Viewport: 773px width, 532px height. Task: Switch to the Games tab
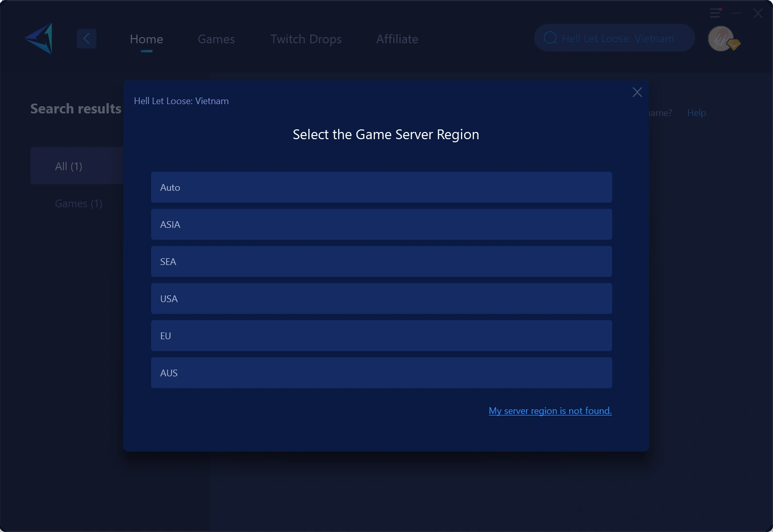pyautogui.click(x=216, y=39)
